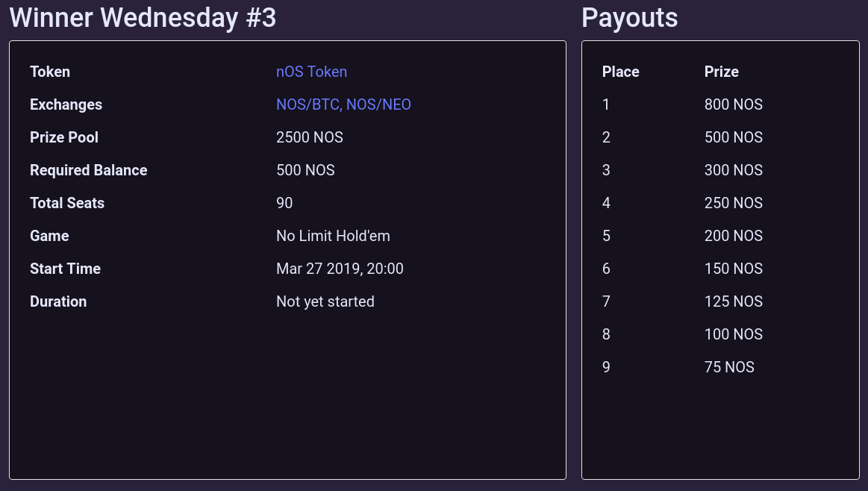Click the Token row label
This screenshot has width=868, height=491.
pyautogui.click(x=50, y=72)
